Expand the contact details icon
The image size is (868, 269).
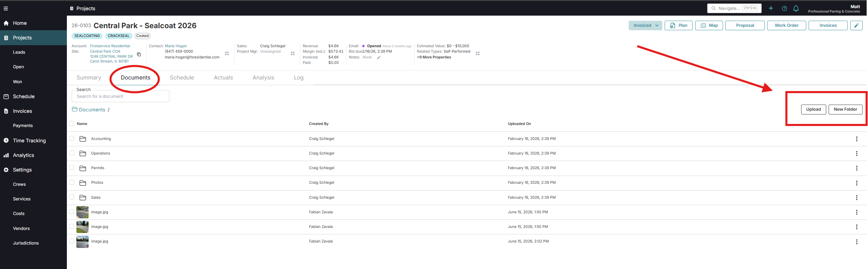click(227, 53)
